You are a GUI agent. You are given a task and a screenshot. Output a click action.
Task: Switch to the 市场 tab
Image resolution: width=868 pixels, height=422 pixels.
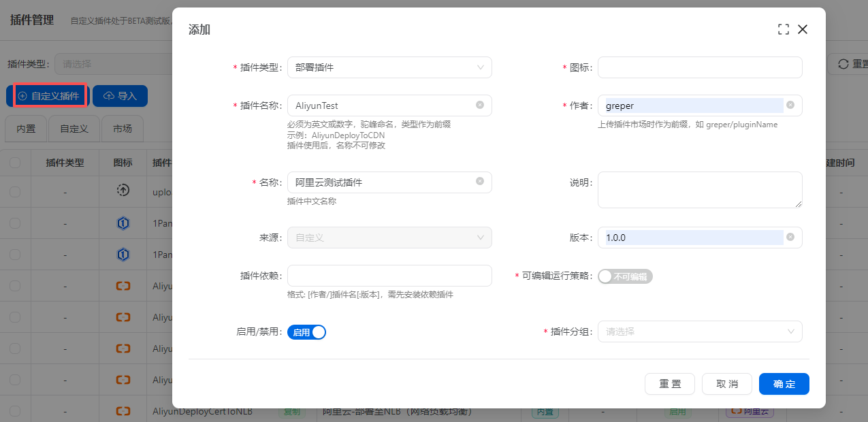click(x=122, y=129)
